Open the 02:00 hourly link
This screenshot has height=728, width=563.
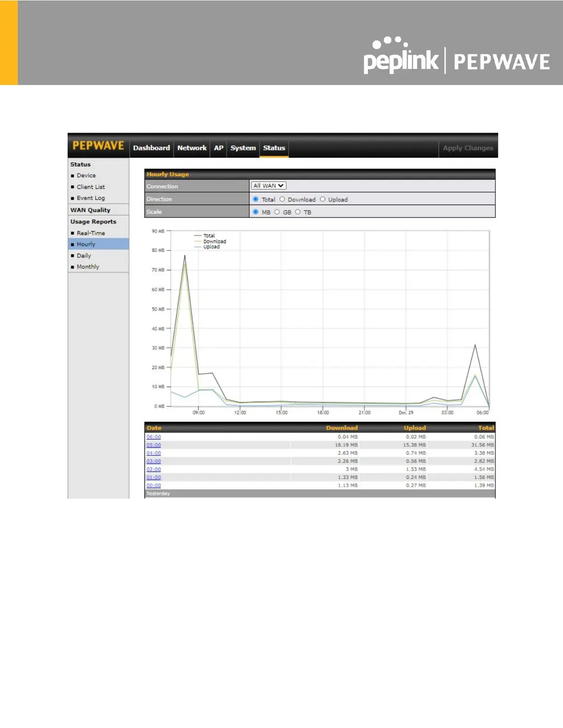pos(154,469)
